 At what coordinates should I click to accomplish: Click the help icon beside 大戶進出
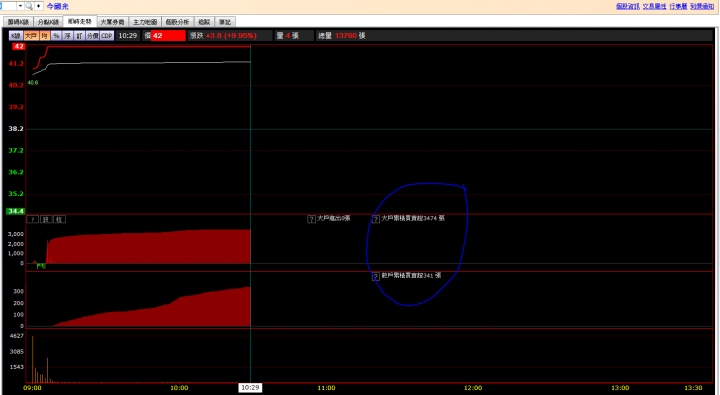coord(311,219)
